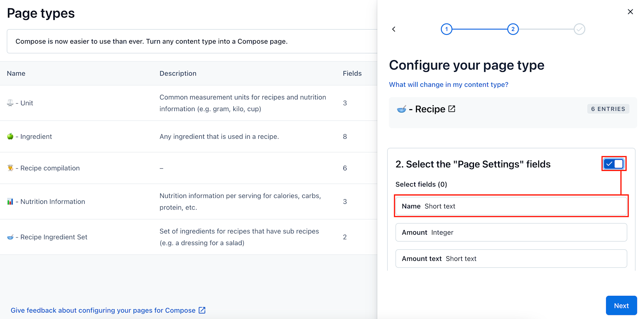Image resolution: width=644 pixels, height=319 pixels.
Task: Click the Compose announcement banner text
Action: coord(152,41)
